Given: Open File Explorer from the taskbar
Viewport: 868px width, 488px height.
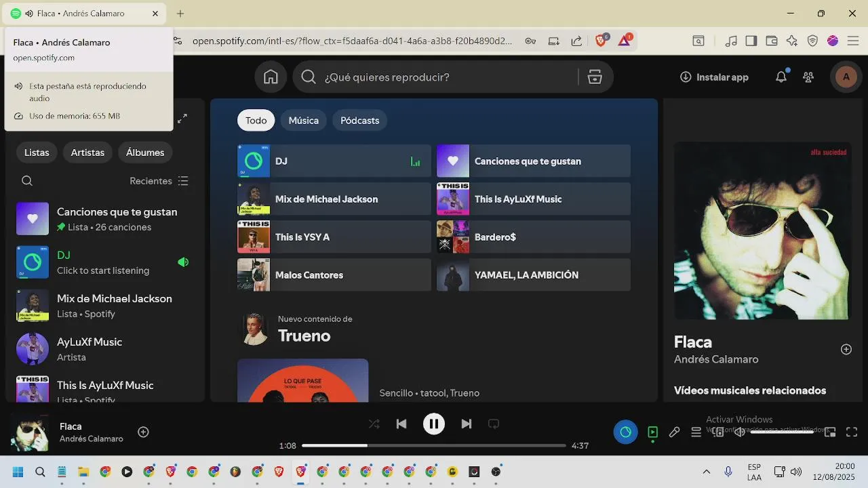Looking at the screenshot, I should coord(83,472).
